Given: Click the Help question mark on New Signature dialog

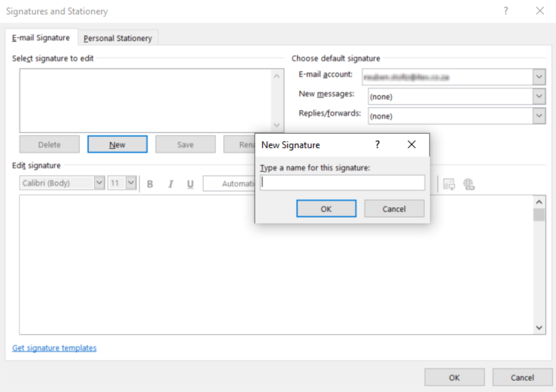Looking at the screenshot, I should [377, 145].
